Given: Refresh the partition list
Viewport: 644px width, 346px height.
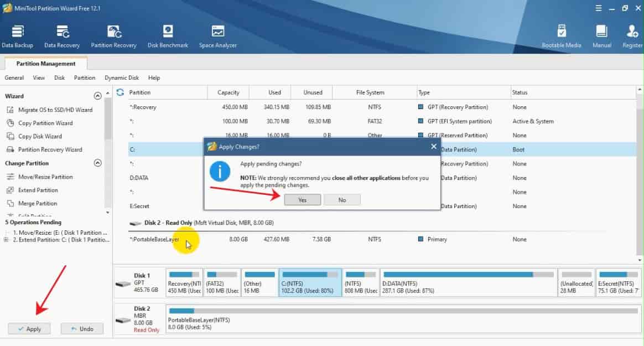Looking at the screenshot, I should (120, 92).
